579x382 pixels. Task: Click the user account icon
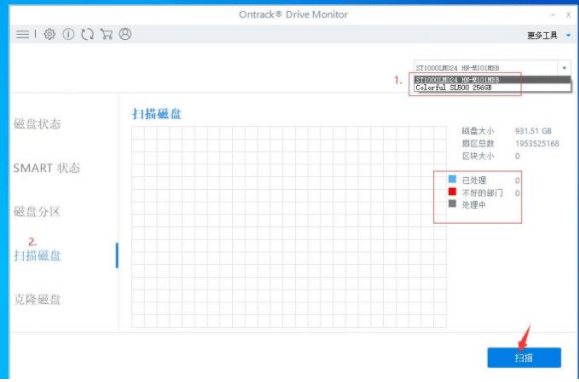[125, 34]
